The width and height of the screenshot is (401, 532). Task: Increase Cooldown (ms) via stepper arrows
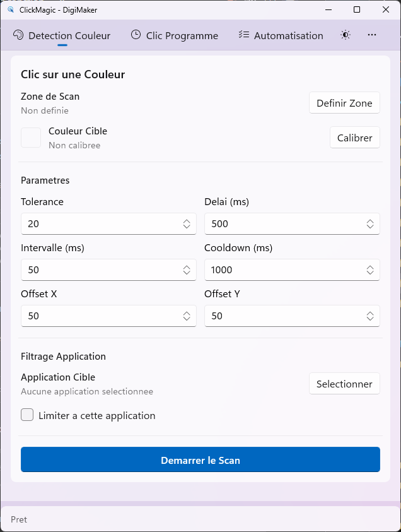[370, 267]
